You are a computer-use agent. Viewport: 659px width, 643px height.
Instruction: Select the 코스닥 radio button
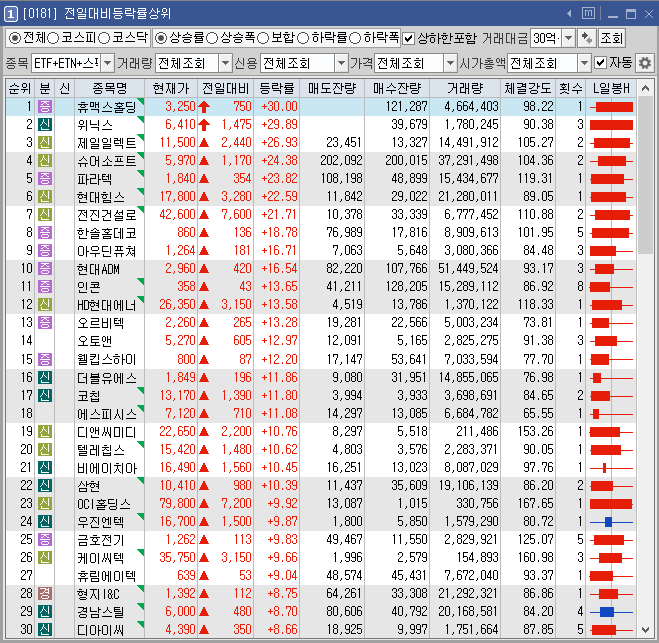(104, 38)
